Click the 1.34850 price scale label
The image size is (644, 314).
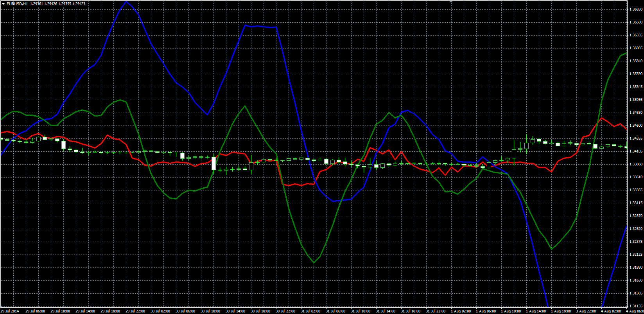click(x=636, y=113)
